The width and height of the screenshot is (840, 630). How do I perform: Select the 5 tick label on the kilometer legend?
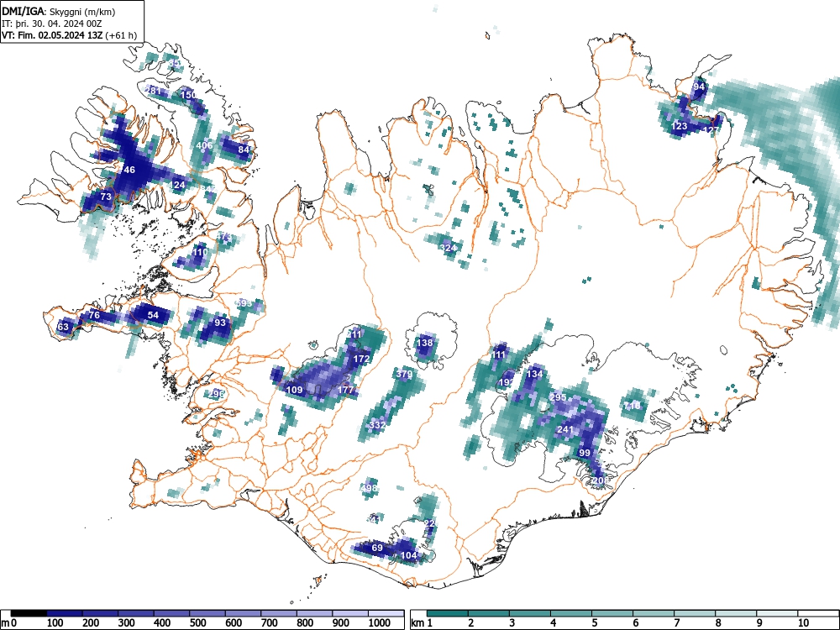594,623
